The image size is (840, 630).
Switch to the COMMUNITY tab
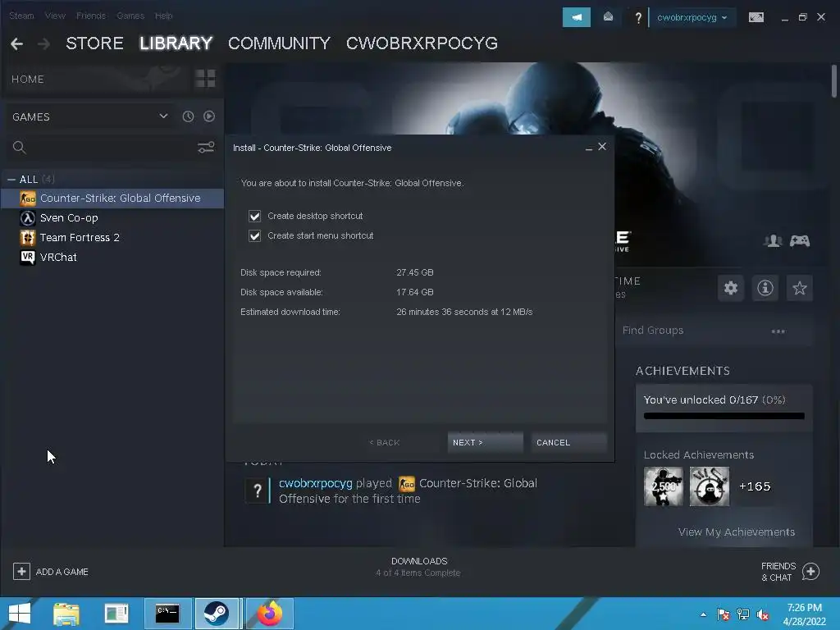(279, 43)
